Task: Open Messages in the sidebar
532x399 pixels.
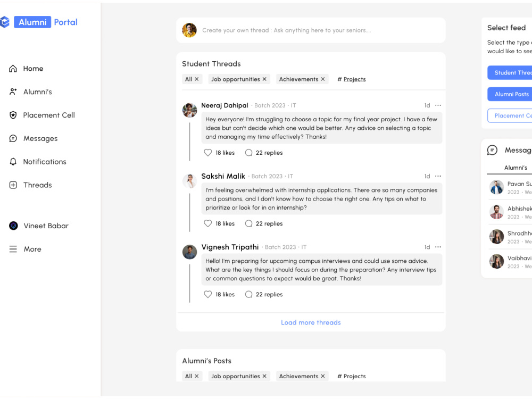Action: [40, 138]
